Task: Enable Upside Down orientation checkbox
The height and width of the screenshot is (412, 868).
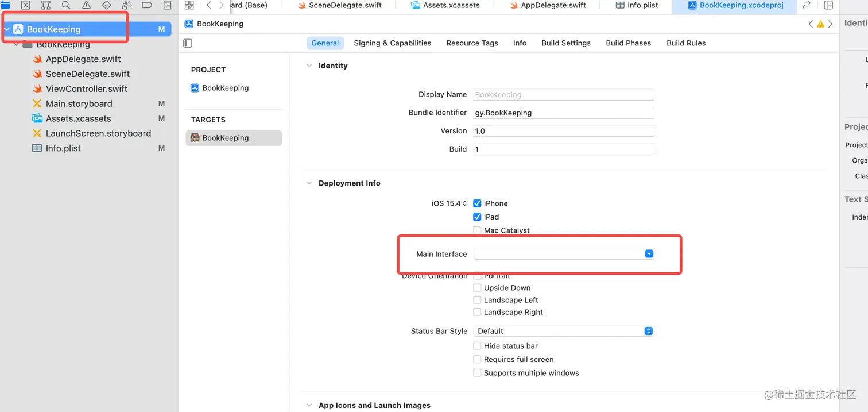Action: tap(476, 288)
